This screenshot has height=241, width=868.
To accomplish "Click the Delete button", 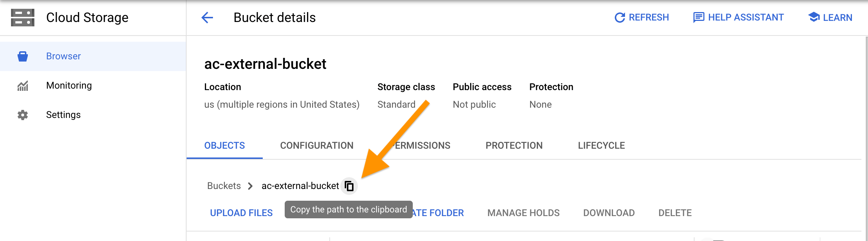I will click(675, 212).
